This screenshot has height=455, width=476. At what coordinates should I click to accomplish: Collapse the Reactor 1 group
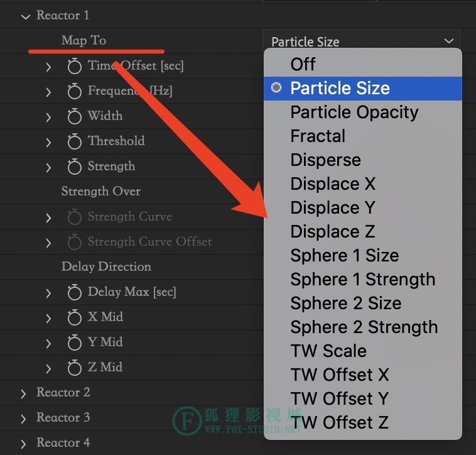(x=26, y=16)
